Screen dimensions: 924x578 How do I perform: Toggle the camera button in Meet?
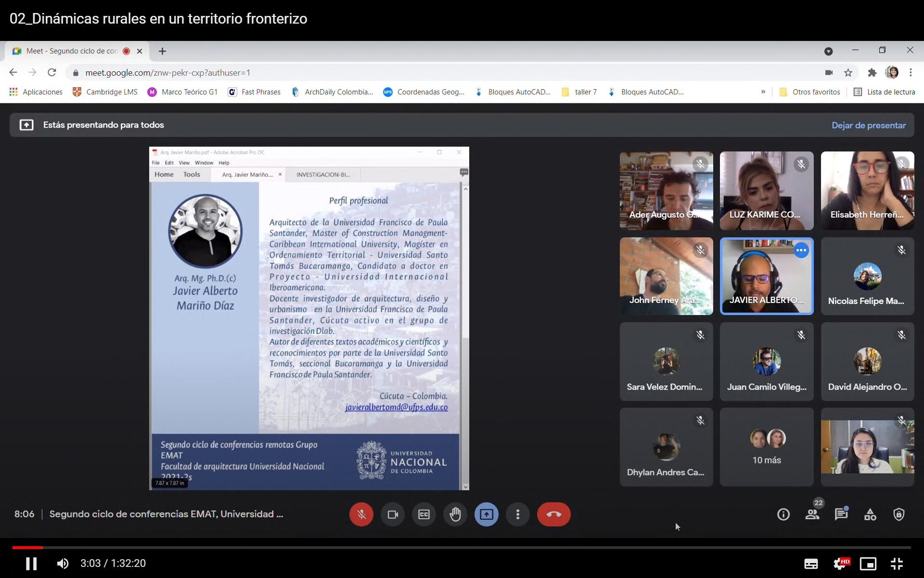(393, 514)
